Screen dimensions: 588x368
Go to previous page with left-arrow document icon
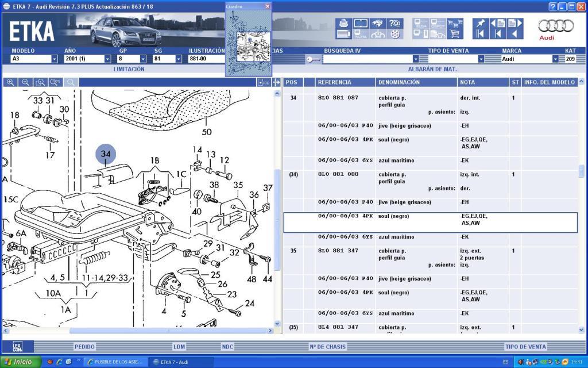(498, 24)
